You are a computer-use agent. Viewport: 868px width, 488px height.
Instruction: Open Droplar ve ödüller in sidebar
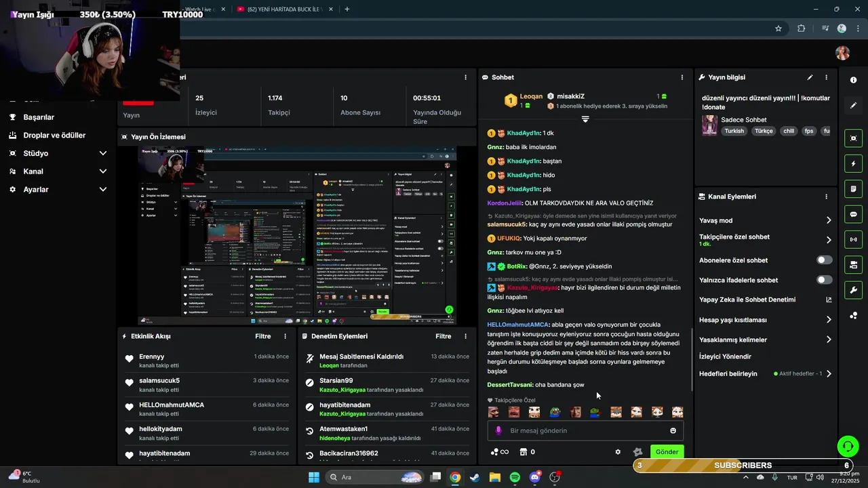[54, 135]
